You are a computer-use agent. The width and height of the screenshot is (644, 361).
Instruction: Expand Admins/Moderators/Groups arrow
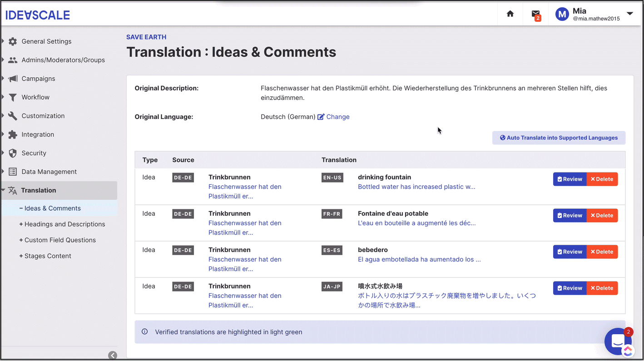[3, 60]
